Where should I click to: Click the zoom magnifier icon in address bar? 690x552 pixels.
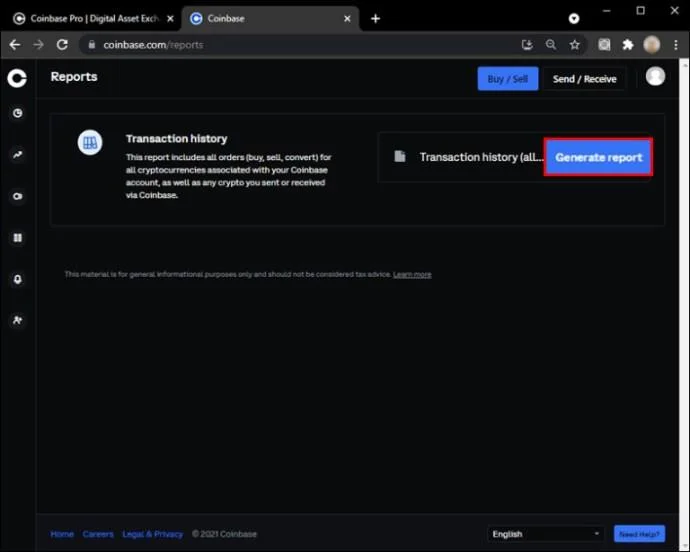click(x=551, y=44)
